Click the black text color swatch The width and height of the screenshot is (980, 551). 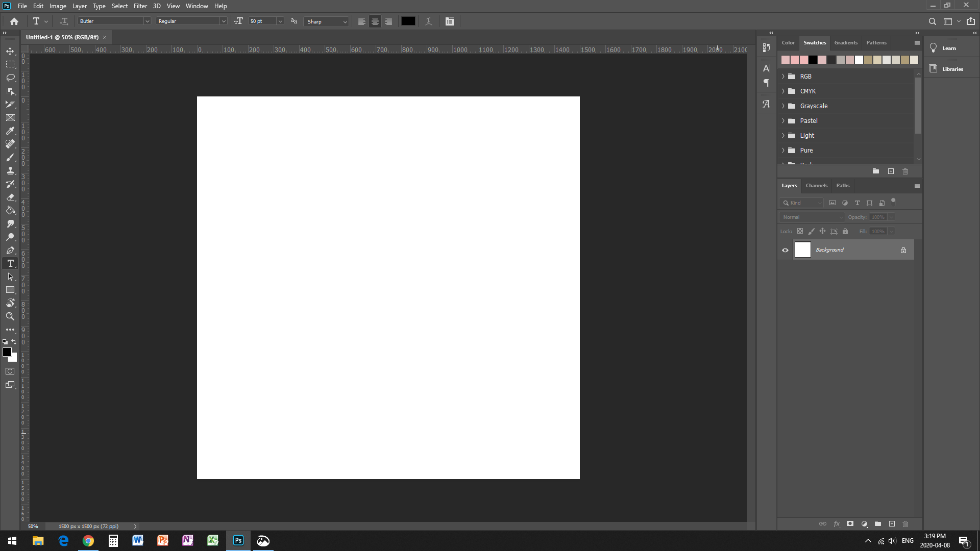[408, 21]
